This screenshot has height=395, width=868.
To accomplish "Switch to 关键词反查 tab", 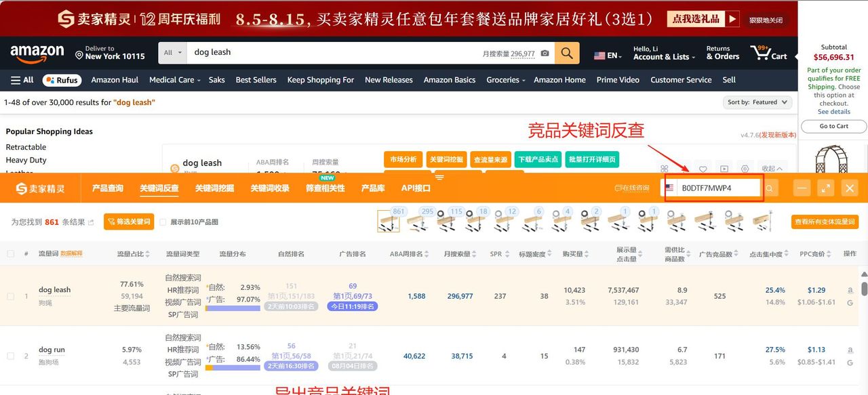I will [159, 188].
